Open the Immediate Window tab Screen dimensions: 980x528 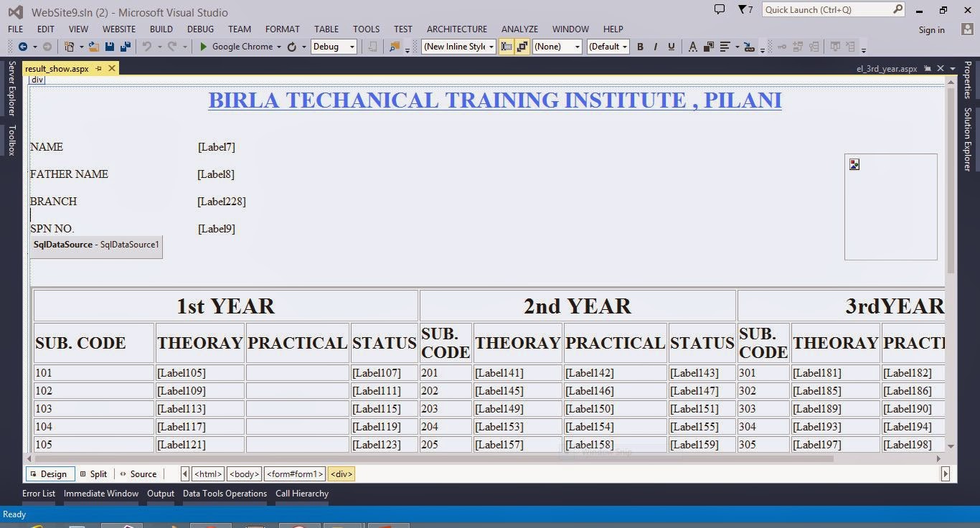click(101, 494)
